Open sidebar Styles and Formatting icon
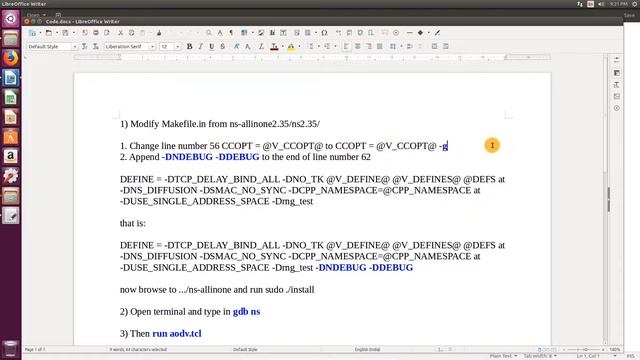Viewport: 640px width, 360px height. click(x=616, y=84)
